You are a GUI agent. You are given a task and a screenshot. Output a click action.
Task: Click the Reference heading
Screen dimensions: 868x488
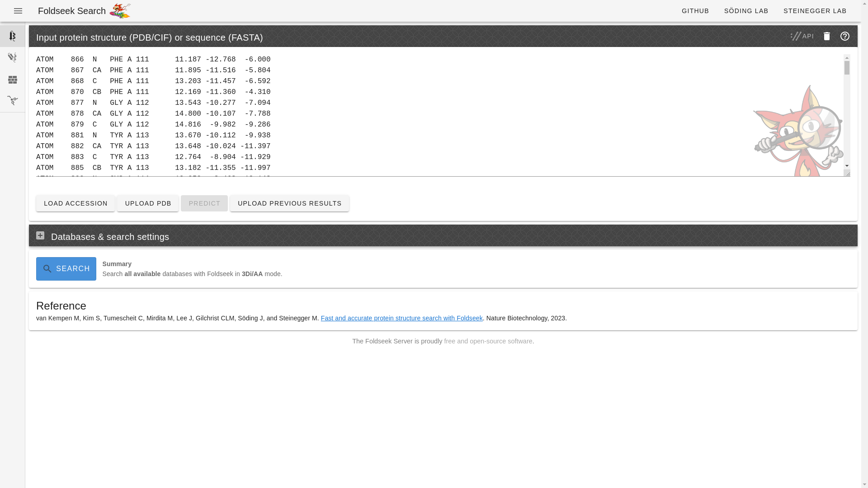click(x=61, y=306)
